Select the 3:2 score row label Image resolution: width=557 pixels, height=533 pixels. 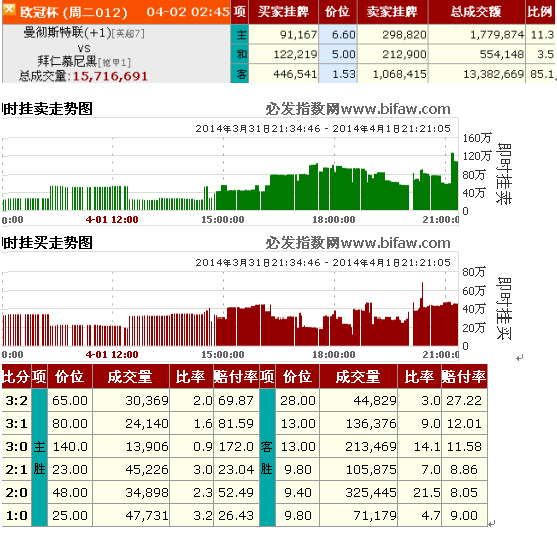(16, 401)
